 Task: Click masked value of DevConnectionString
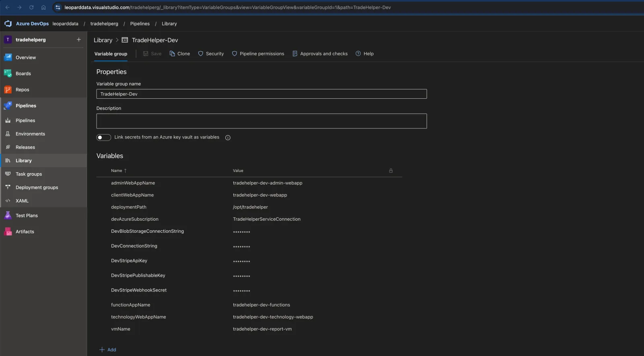click(x=242, y=246)
